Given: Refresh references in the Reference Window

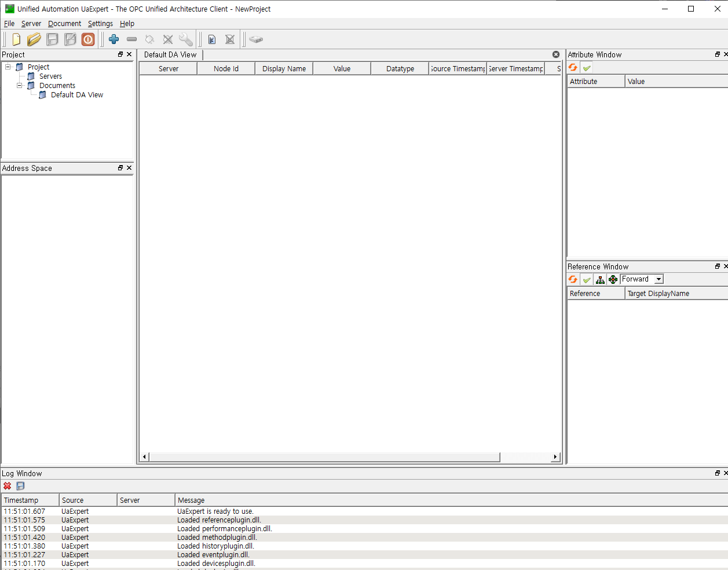Looking at the screenshot, I should pos(573,280).
